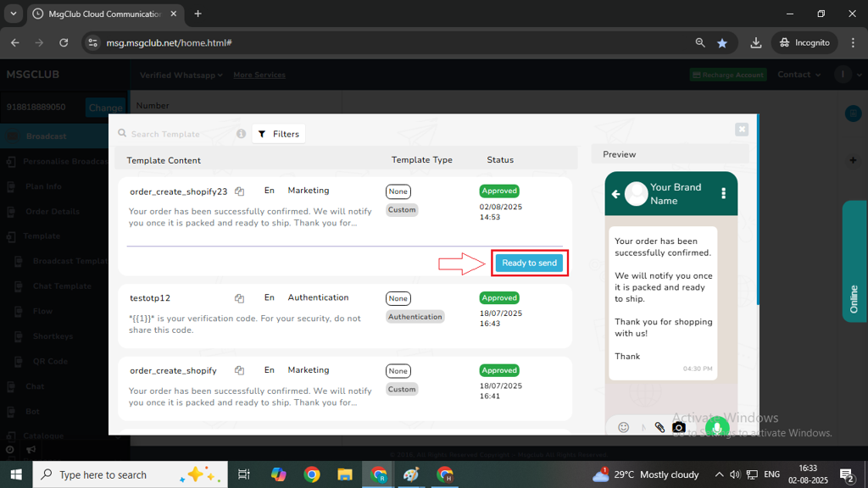Click the preview emoji icon

623,427
